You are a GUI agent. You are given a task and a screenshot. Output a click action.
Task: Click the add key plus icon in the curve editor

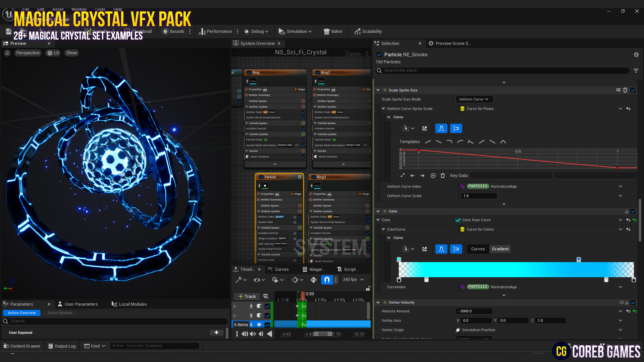pyautogui.click(x=433, y=175)
